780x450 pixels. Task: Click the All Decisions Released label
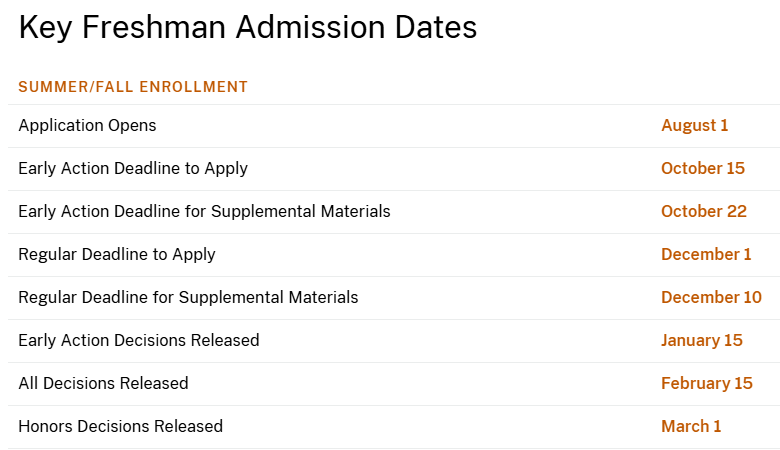coord(103,384)
